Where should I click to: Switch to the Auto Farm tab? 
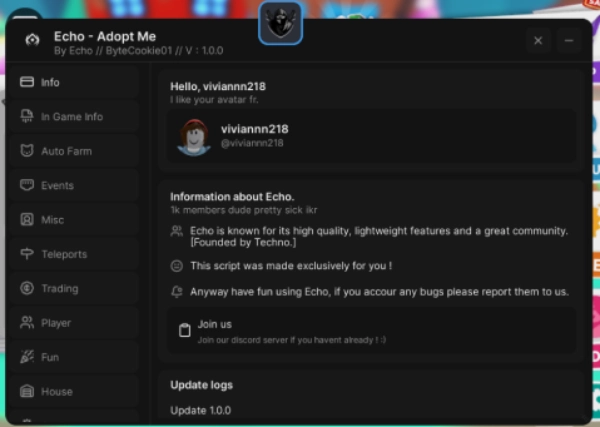(x=74, y=151)
